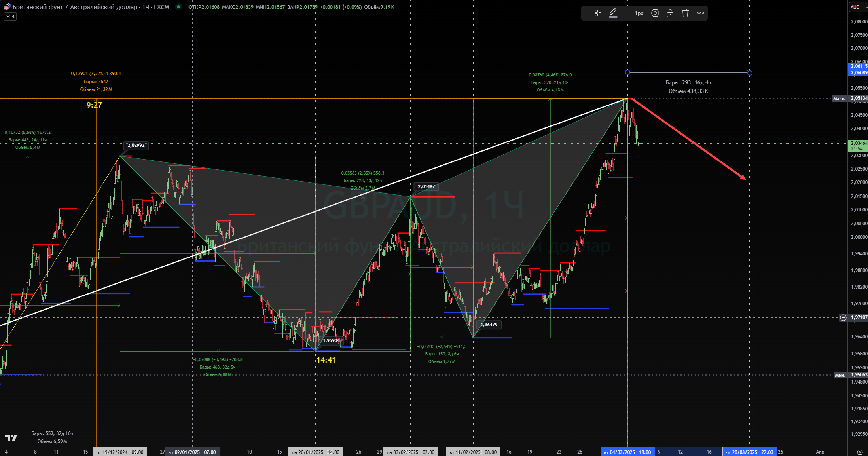Click Бары: 370, 21д 10ч measurement text
The width and height of the screenshot is (868, 456).
click(x=550, y=82)
